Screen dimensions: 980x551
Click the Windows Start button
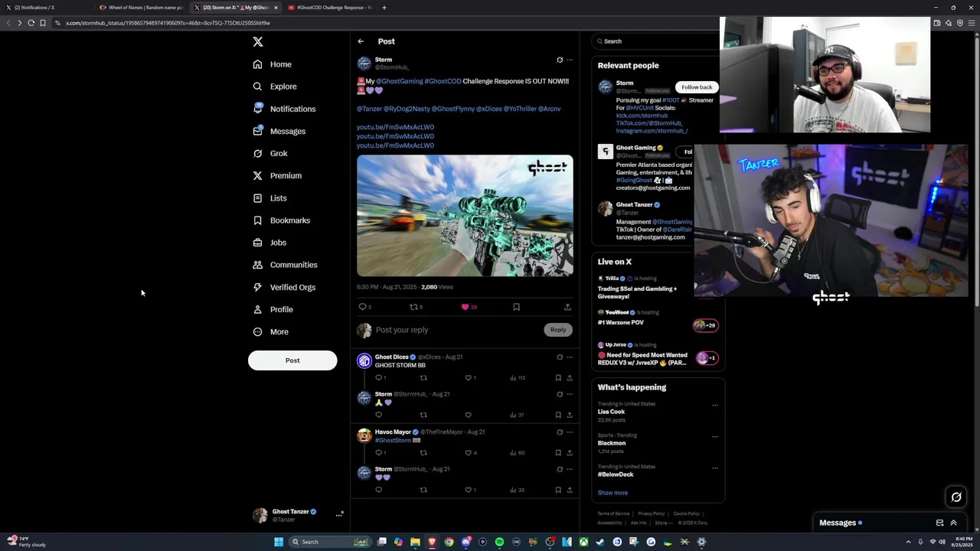(279, 542)
